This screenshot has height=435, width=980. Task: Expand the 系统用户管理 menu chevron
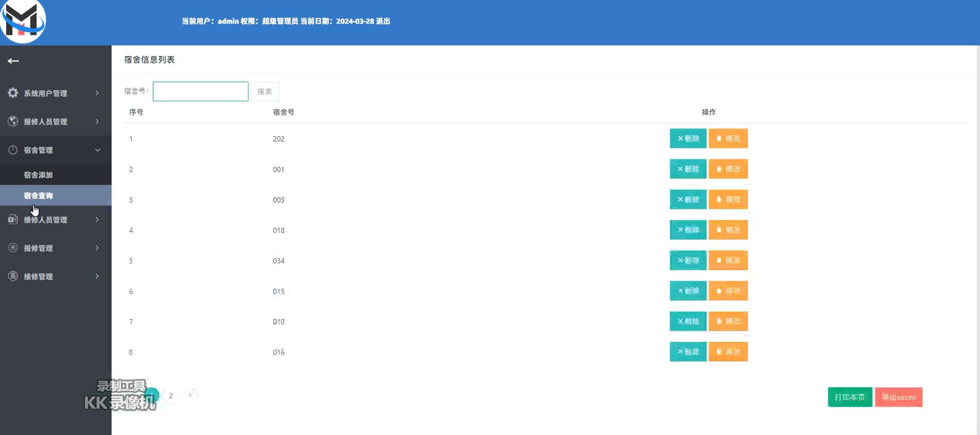coord(97,93)
